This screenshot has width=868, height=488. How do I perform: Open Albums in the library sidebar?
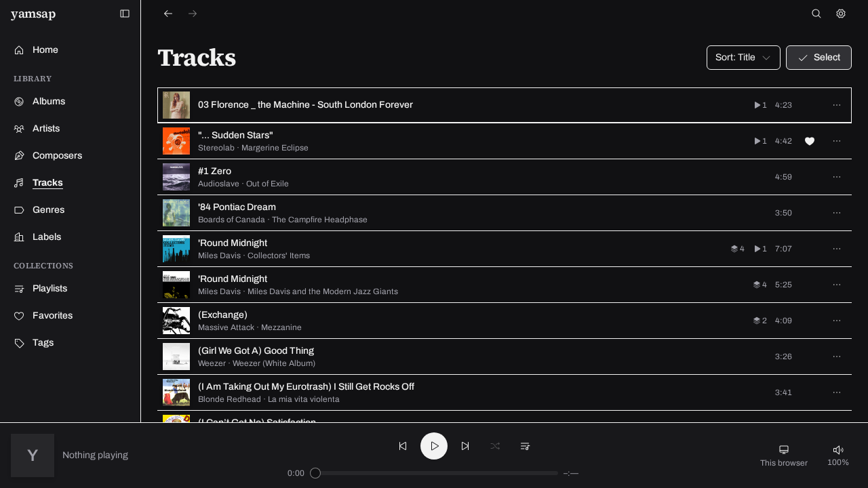[49, 102]
